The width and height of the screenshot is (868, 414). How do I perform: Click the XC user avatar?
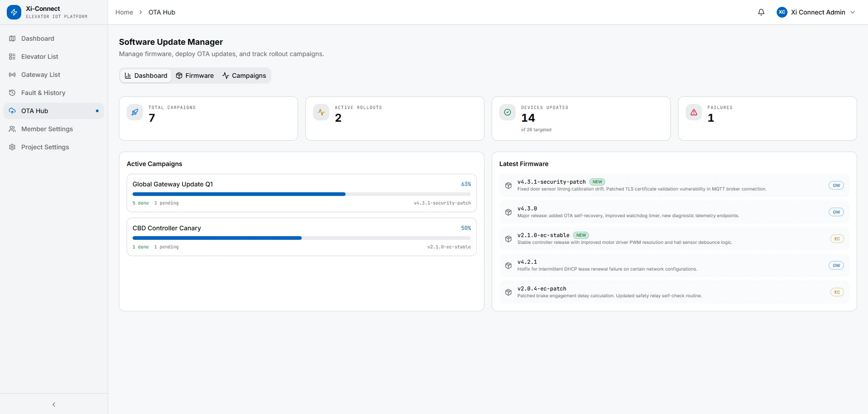782,12
